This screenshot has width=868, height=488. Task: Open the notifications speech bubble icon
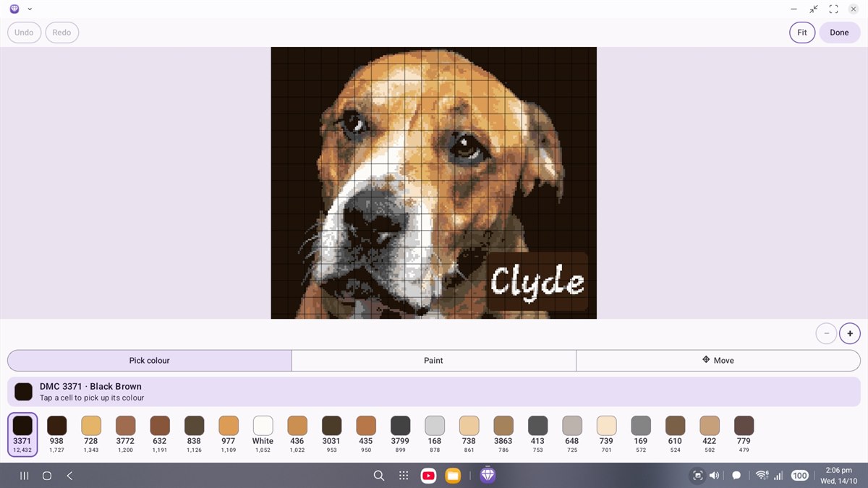point(736,476)
